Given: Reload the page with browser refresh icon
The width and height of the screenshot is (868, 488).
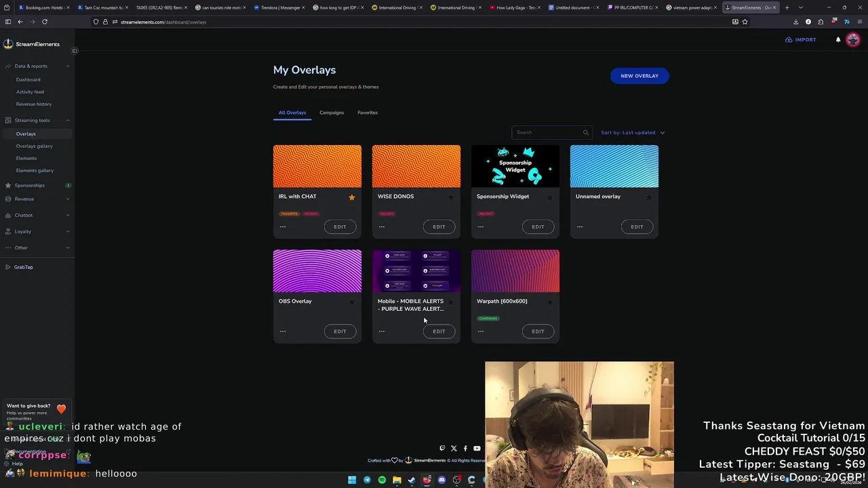Looking at the screenshot, I should pyautogui.click(x=45, y=22).
